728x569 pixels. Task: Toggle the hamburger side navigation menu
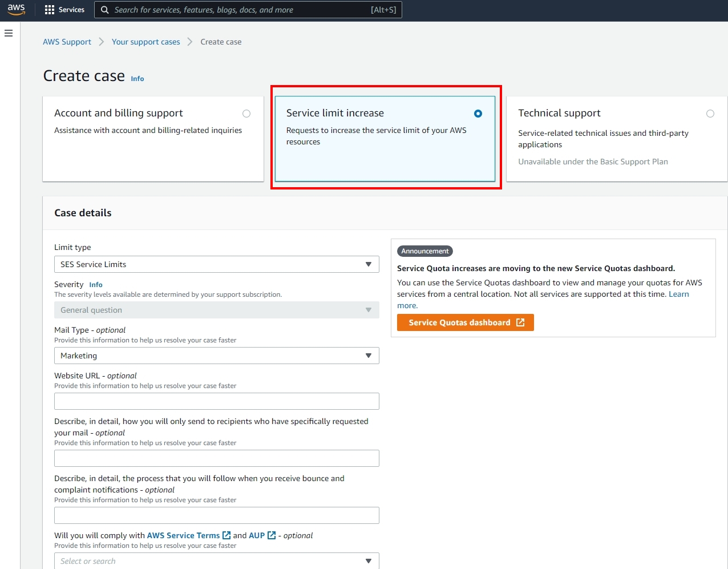(x=9, y=33)
